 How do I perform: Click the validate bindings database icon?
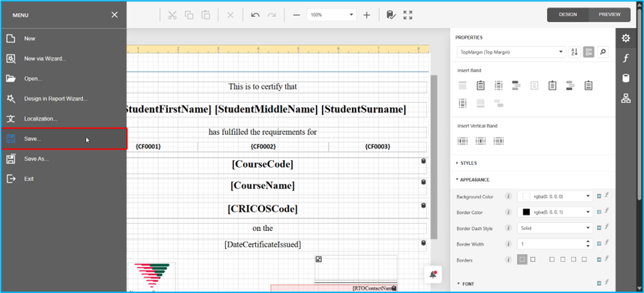tap(390, 15)
